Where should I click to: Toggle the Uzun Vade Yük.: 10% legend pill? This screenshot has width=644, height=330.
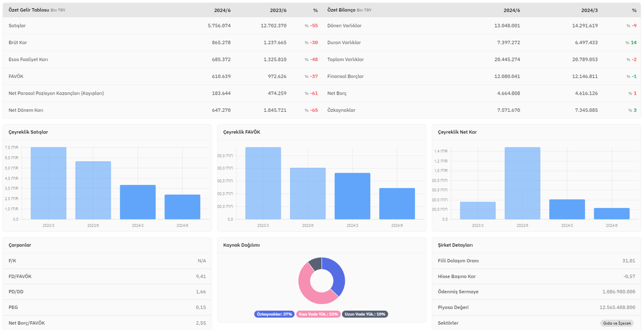(x=364, y=314)
